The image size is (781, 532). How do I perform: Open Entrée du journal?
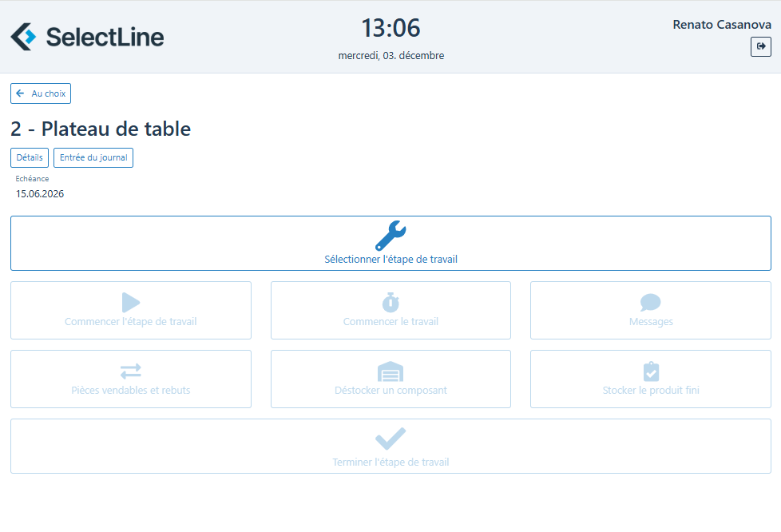pyautogui.click(x=93, y=157)
